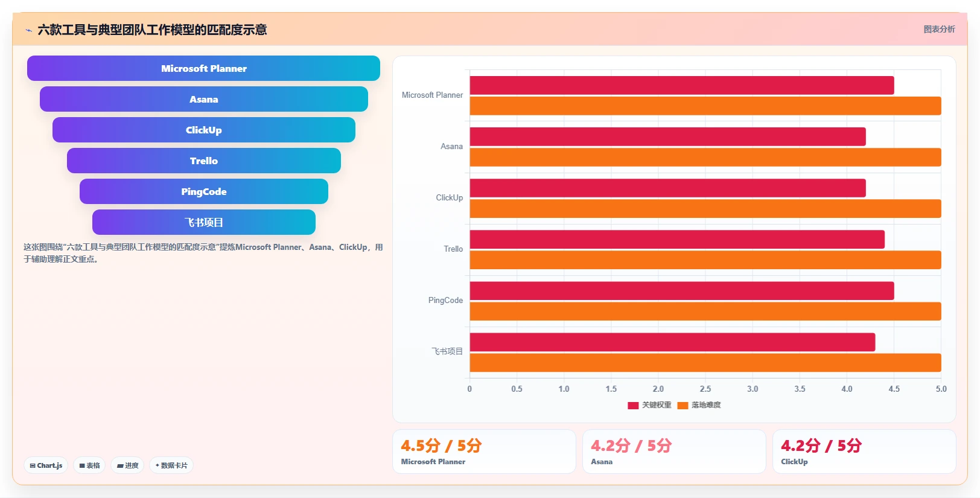Toggle the 落地难度 legend item
This screenshot has width=980, height=498.
pos(699,405)
